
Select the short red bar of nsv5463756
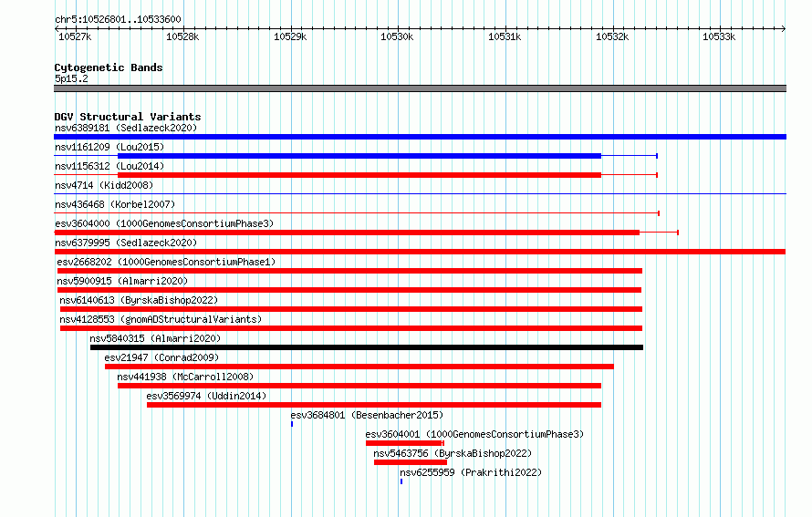click(x=411, y=462)
